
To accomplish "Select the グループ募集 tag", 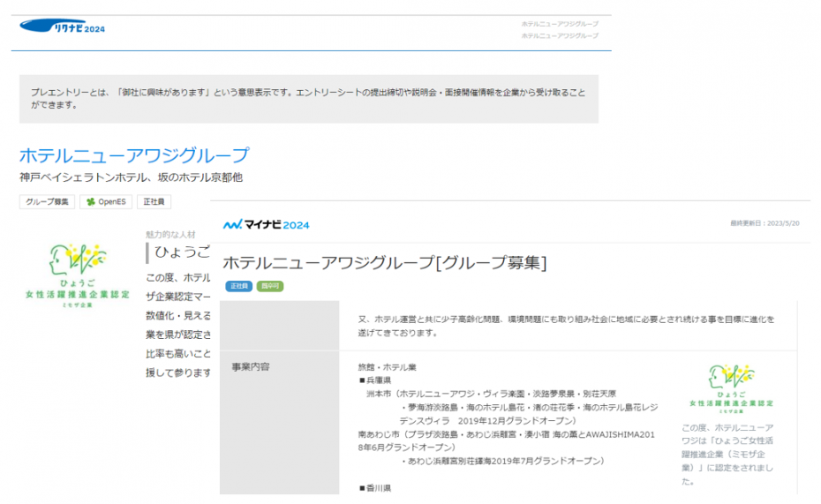I will point(48,202).
